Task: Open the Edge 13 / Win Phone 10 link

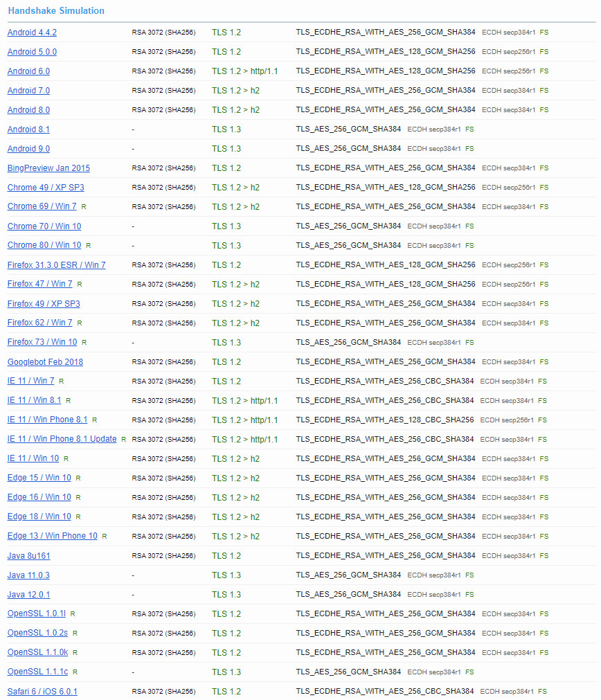Action: click(x=52, y=536)
